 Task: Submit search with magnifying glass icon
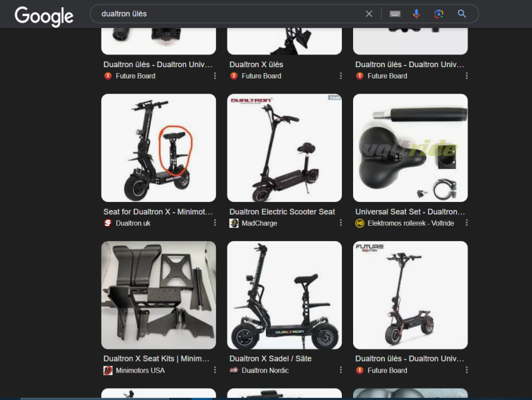point(462,14)
